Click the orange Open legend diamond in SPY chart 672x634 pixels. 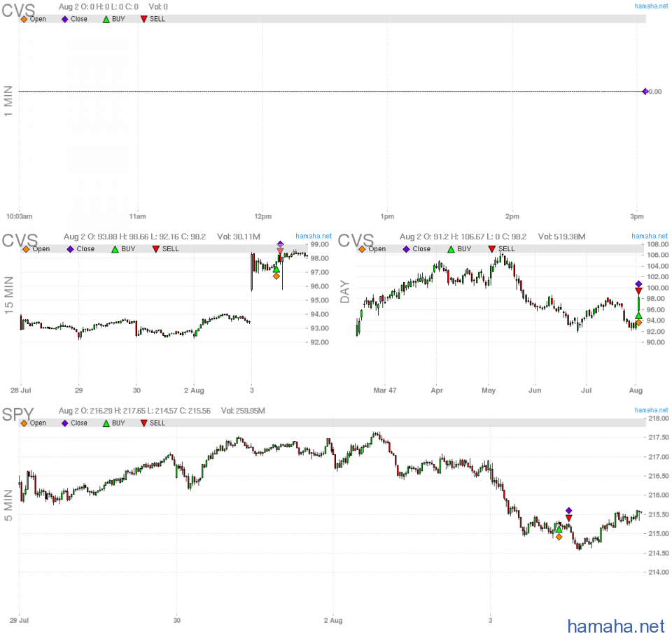[x=24, y=423]
